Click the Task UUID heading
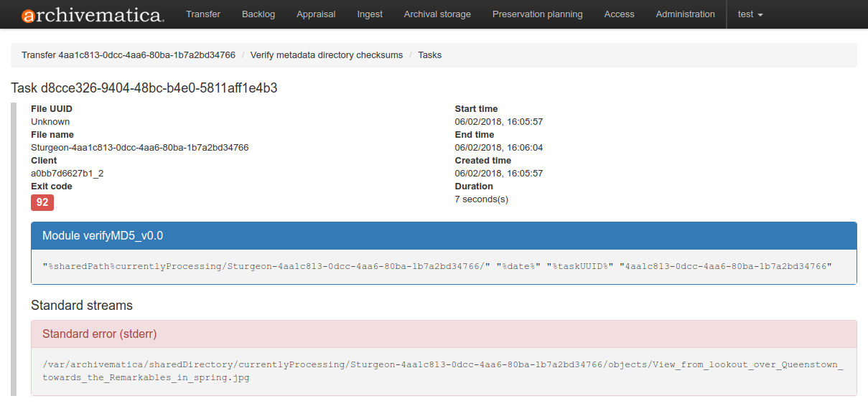Image resolution: width=868 pixels, height=406 pixels. click(x=144, y=88)
